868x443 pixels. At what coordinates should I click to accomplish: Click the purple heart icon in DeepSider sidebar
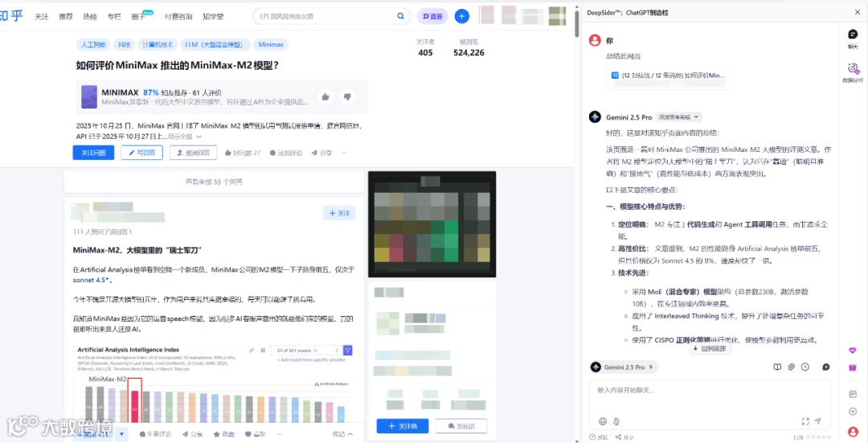coord(853,351)
